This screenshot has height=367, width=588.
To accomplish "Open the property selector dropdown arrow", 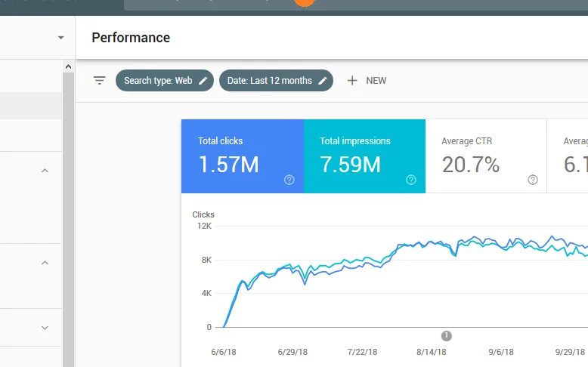I will 60,38.
